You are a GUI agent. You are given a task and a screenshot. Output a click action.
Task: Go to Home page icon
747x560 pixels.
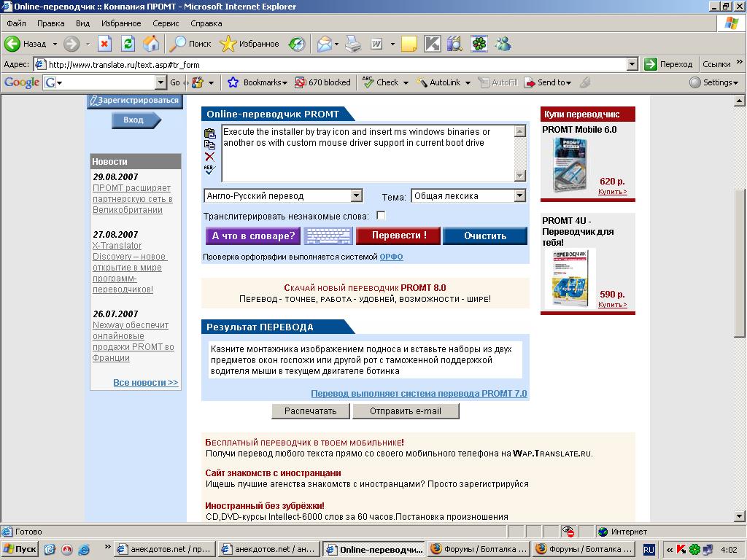151,44
